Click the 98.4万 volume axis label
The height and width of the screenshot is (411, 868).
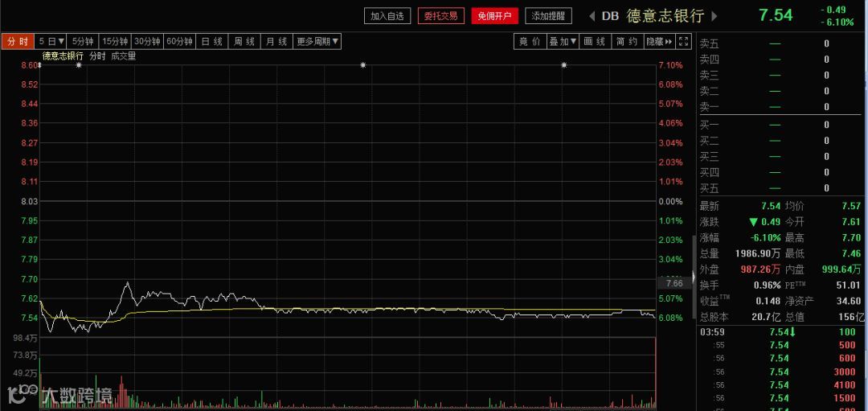click(x=26, y=338)
